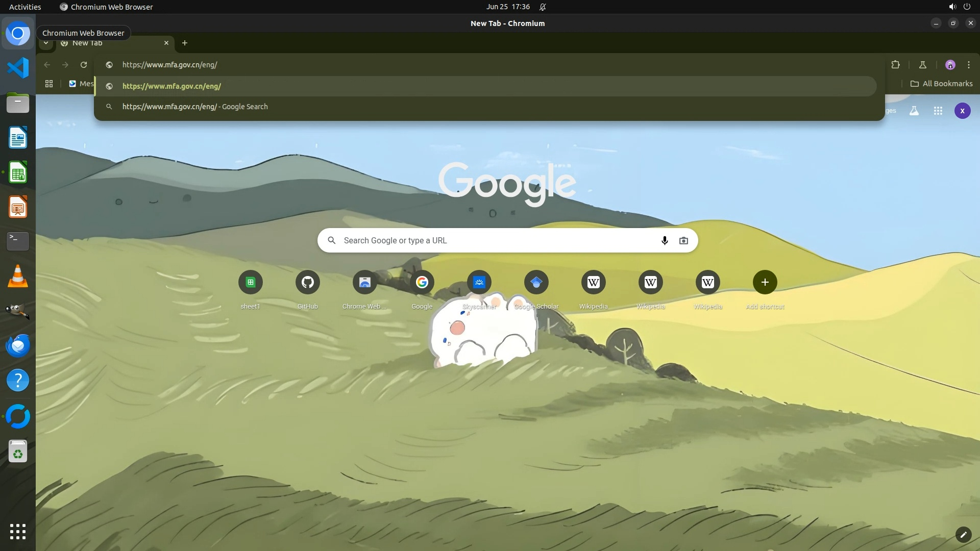Reload the page with refresh icon

[x=84, y=65]
